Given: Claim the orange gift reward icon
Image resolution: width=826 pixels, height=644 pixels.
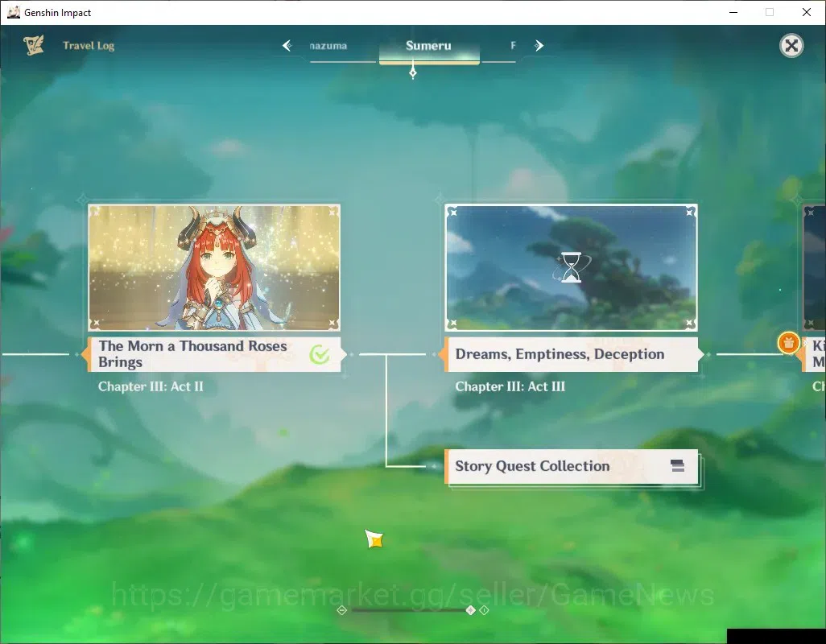Looking at the screenshot, I should pyautogui.click(x=788, y=343).
